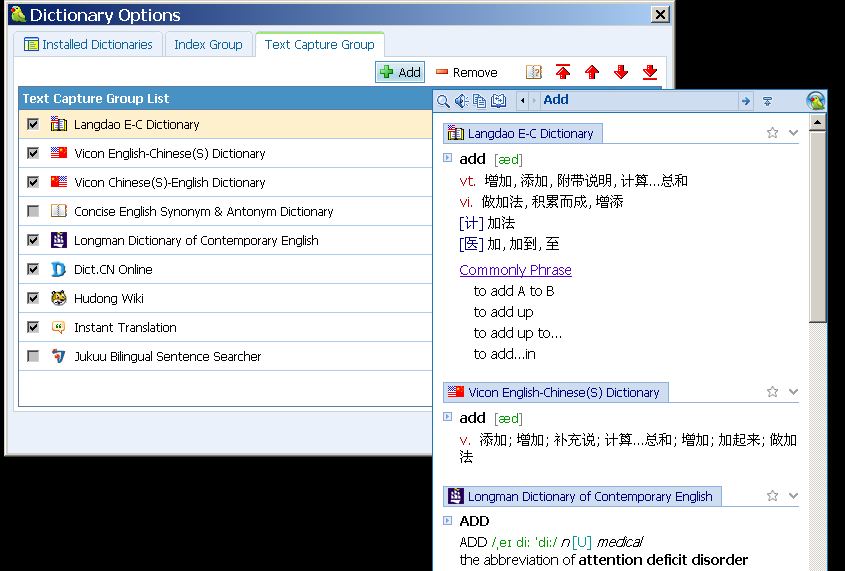Click the Vicon English-Chinese(S) Dictionary flag icon in the list

[x=59, y=153]
